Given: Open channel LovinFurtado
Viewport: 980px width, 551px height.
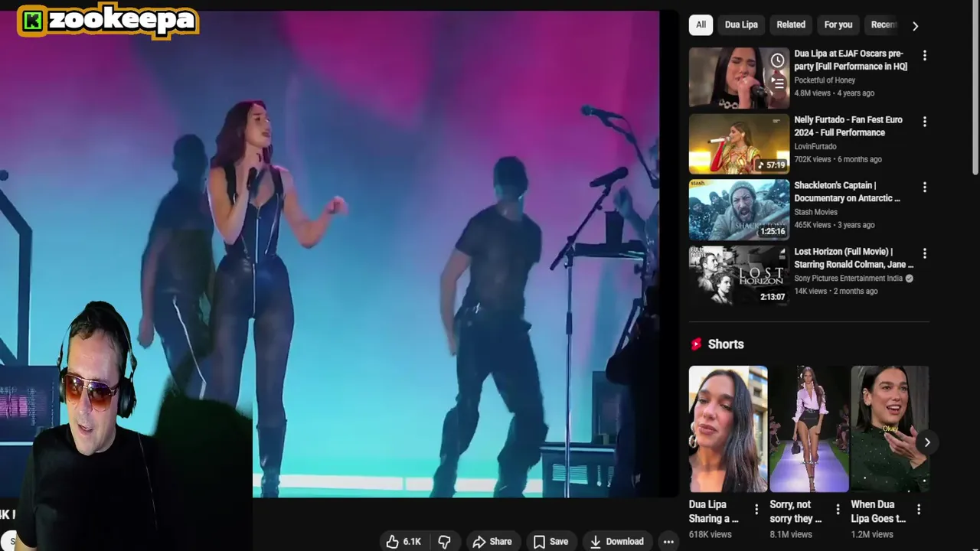Looking at the screenshot, I should (x=815, y=146).
